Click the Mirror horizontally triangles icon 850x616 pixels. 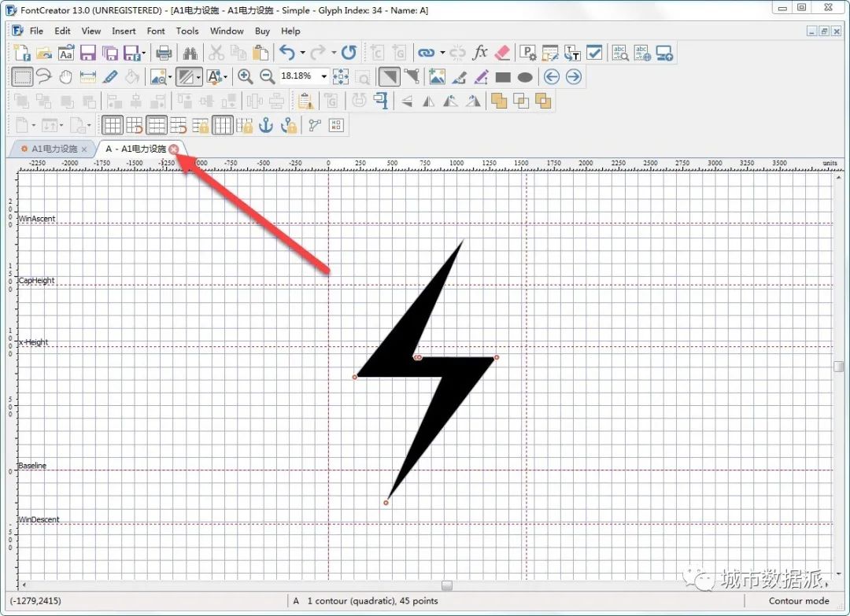click(429, 101)
